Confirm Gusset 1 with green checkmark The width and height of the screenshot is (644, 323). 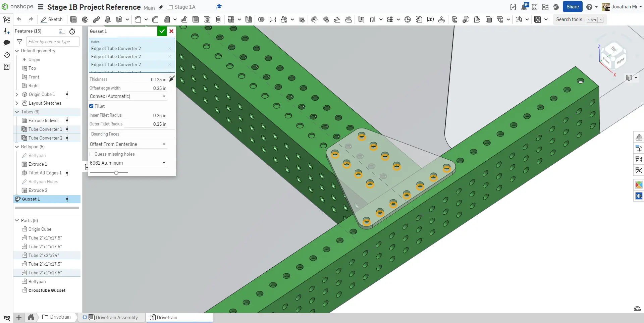coord(162,31)
